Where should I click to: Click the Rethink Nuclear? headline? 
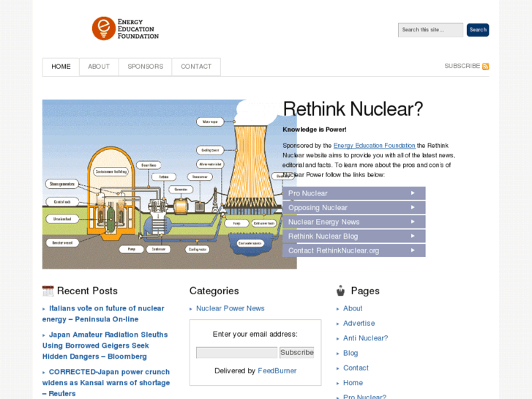[353, 109]
